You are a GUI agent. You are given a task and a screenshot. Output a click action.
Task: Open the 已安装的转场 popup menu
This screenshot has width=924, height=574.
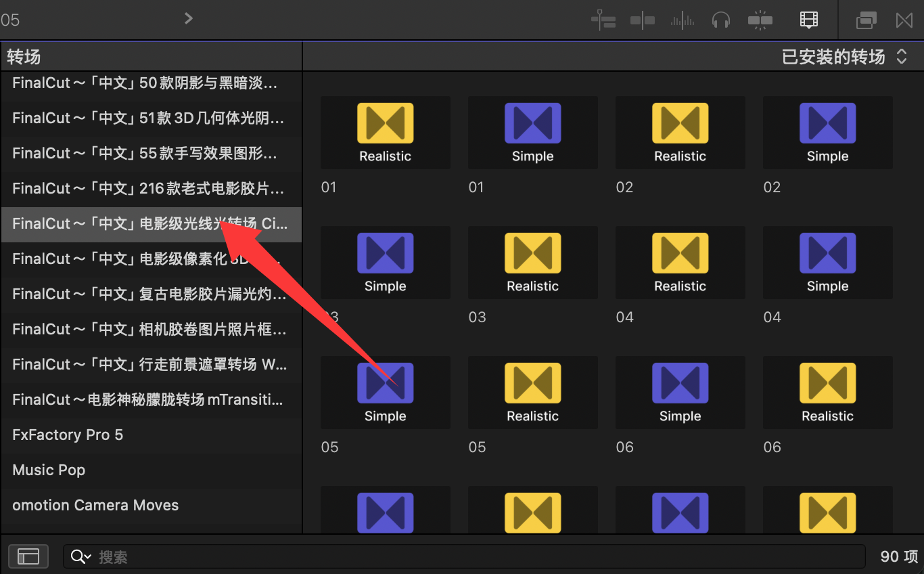[844, 57]
